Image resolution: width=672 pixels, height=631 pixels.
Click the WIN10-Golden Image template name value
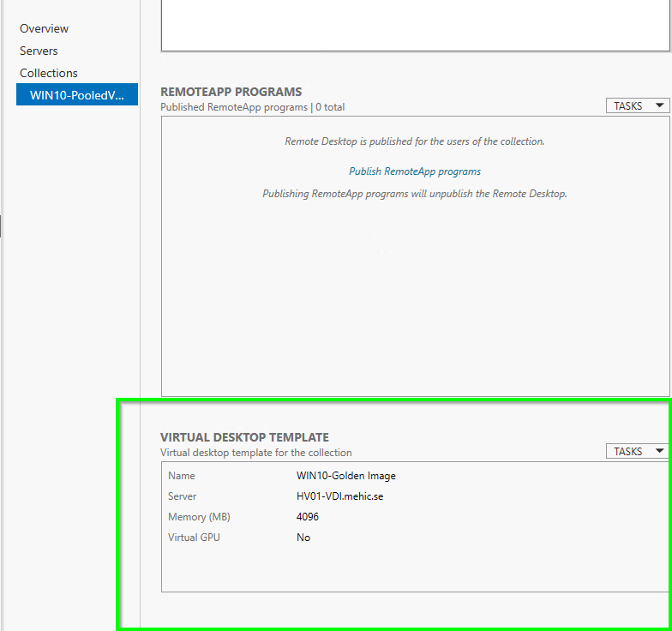click(x=346, y=476)
